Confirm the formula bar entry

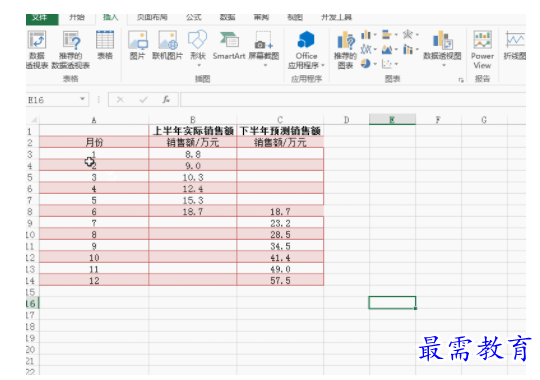click(143, 100)
